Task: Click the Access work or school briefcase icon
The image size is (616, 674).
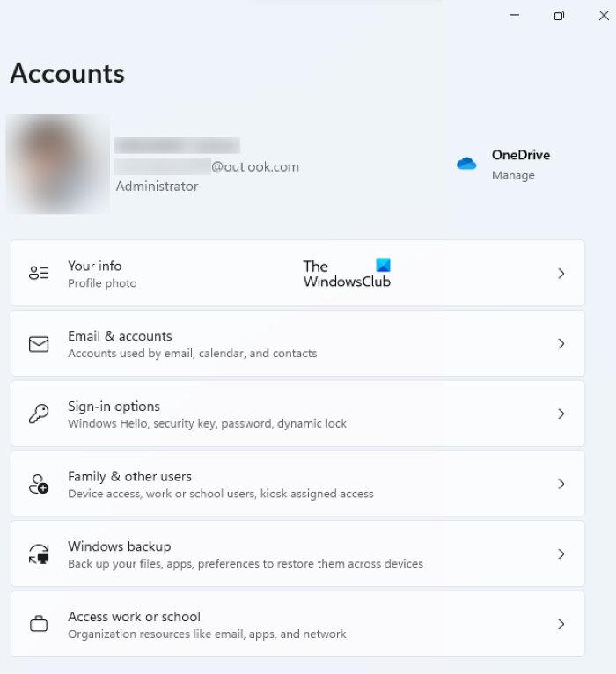Action: tap(39, 625)
